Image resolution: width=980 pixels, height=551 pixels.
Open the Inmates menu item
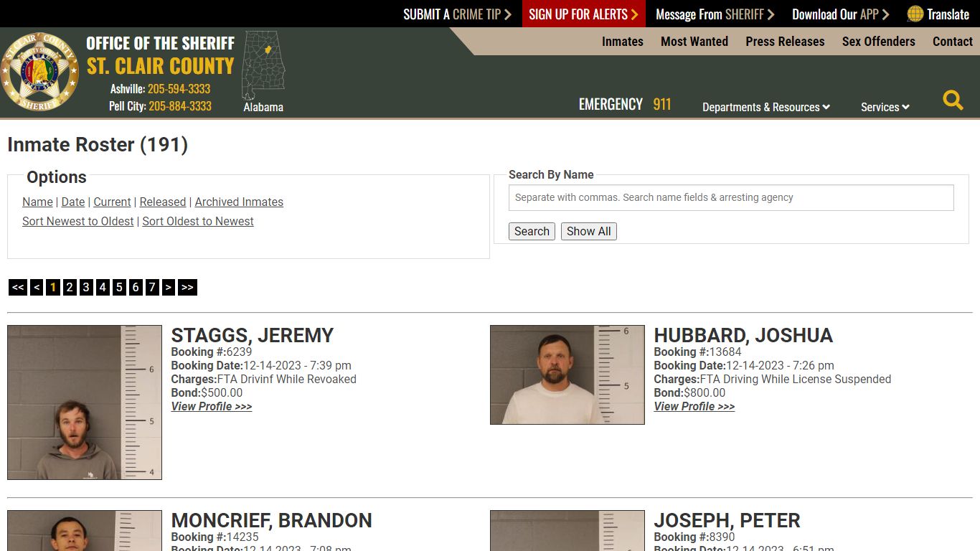[x=623, y=42]
